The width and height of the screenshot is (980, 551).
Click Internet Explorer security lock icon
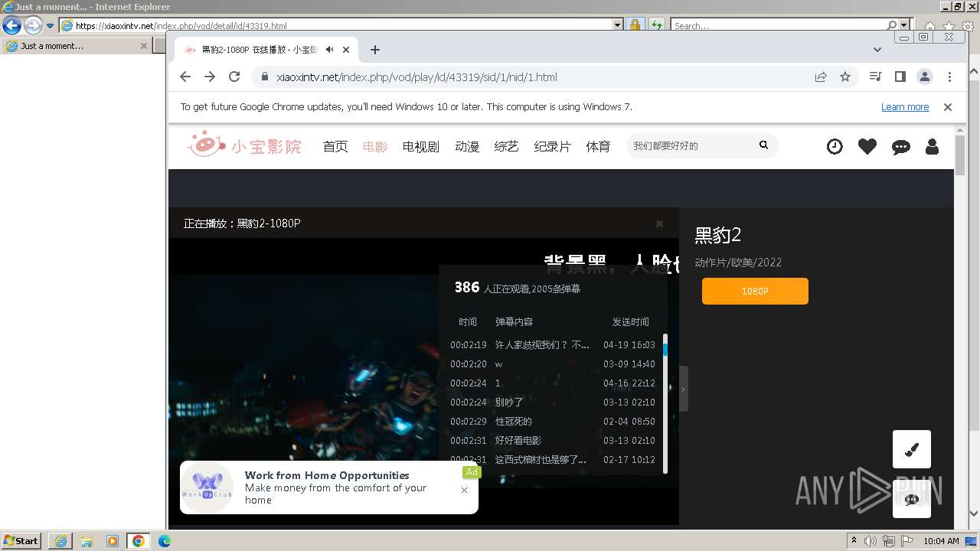click(635, 25)
